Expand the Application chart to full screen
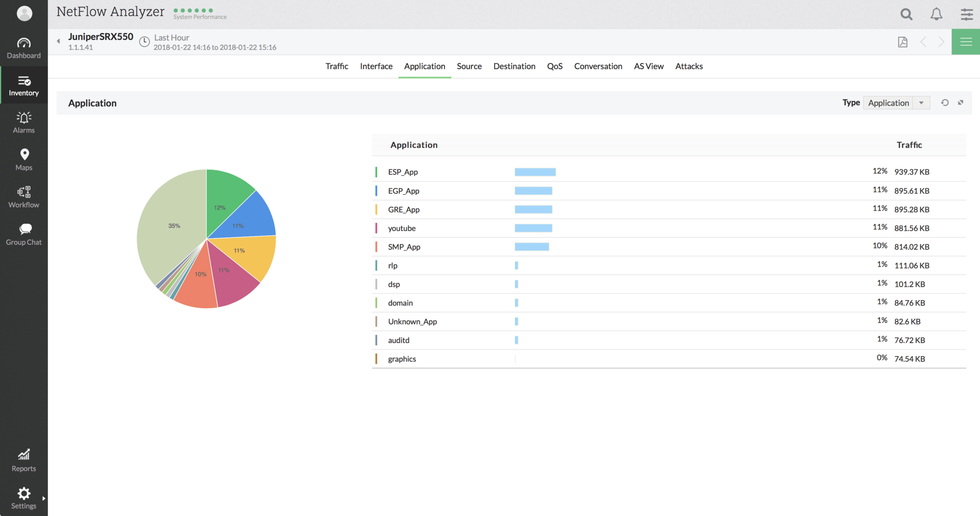The image size is (980, 516). pyautogui.click(x=961, y=103)
